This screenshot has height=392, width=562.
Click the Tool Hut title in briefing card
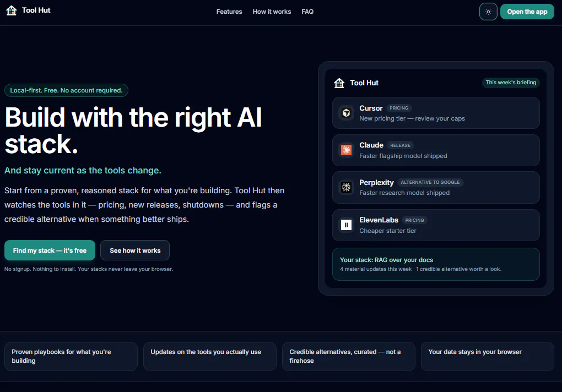[x=364, y=83]
